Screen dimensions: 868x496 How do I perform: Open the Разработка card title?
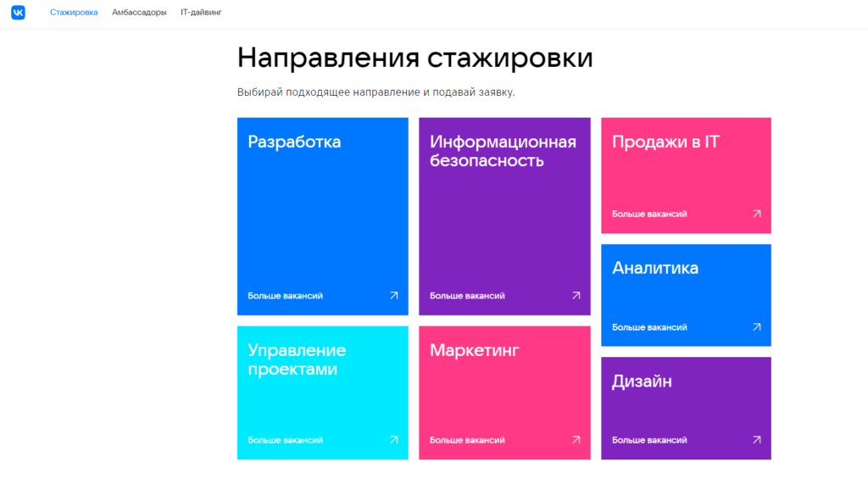[294, 142]
